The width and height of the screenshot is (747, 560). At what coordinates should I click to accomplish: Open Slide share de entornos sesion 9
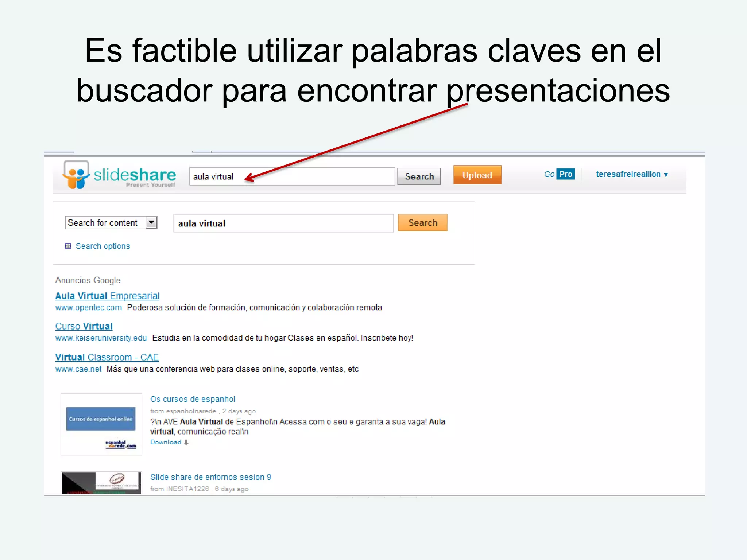pyautogui.click(x=210, y=477)
